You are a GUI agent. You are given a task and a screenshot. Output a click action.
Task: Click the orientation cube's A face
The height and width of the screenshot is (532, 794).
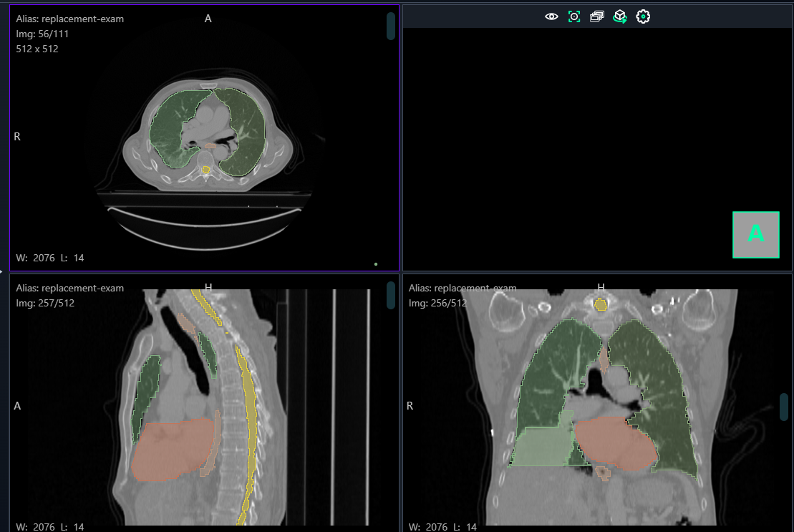coord(756,235)
